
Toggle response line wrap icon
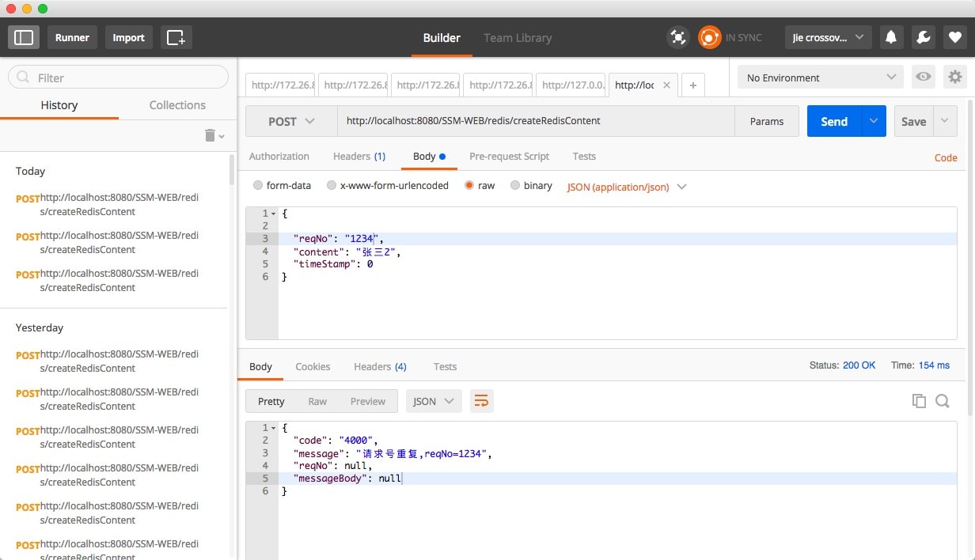pyautogui.click(x=481, y=401)
